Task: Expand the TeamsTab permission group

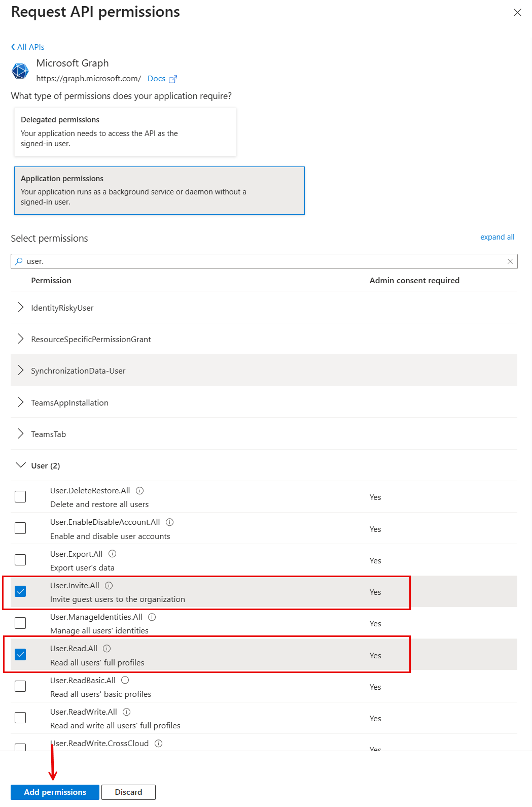Action: [20, 433]
